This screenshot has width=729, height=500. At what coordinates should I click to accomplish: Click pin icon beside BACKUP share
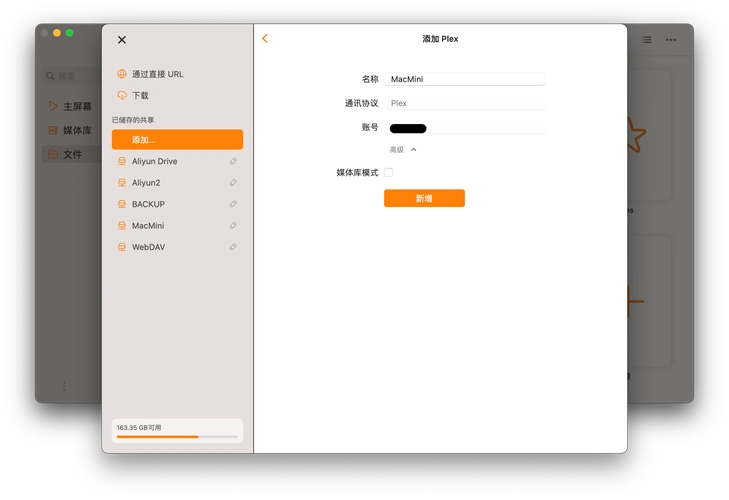(x=233, y=204)
